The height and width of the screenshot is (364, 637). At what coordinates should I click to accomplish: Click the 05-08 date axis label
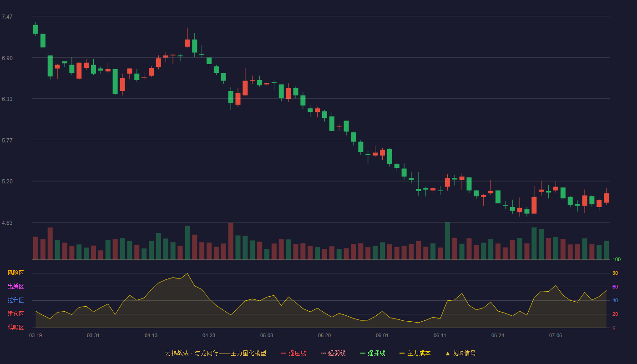coord(267,335)
